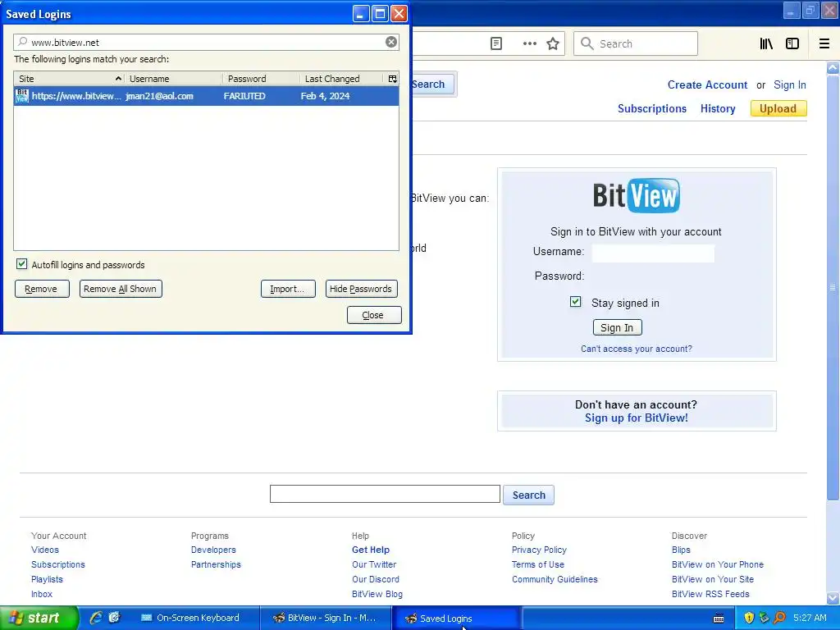The height and width of the screenshot is (630, 840).
Task: Toggle the Stay signed in checkbox
Action: (575, 302)
